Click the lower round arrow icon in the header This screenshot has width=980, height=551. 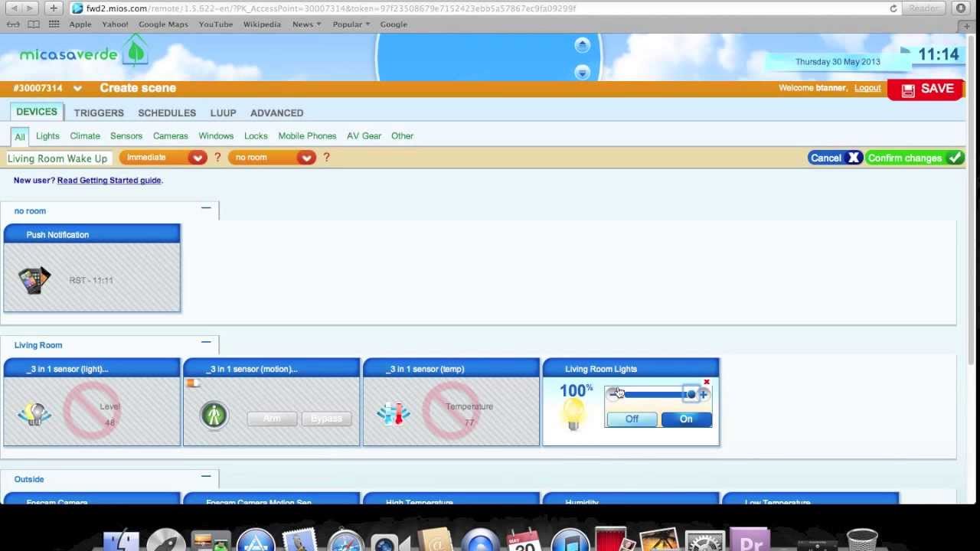tap(582, 73)
